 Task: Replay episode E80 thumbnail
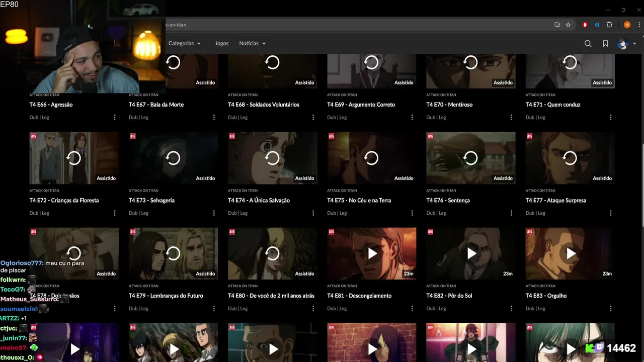272,253
